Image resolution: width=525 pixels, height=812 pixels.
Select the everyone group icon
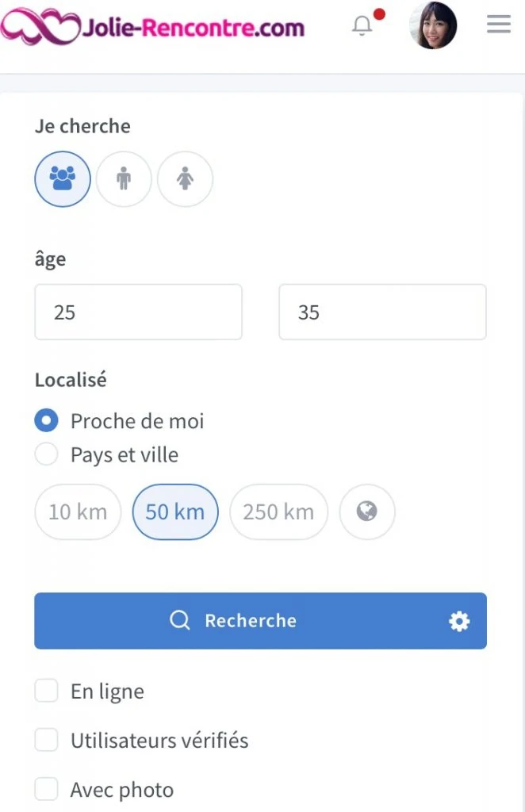point(63,179)
